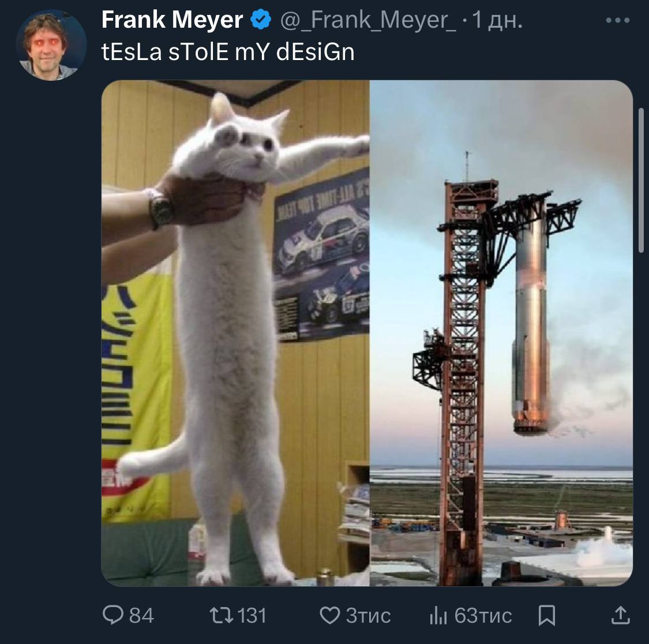Open the long white cat image
This screenshot has height=644, width=649.
tap(235, 333)
